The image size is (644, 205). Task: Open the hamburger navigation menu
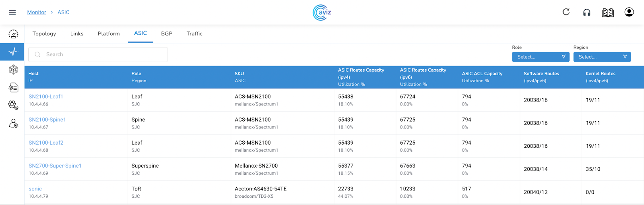point(12,12)
